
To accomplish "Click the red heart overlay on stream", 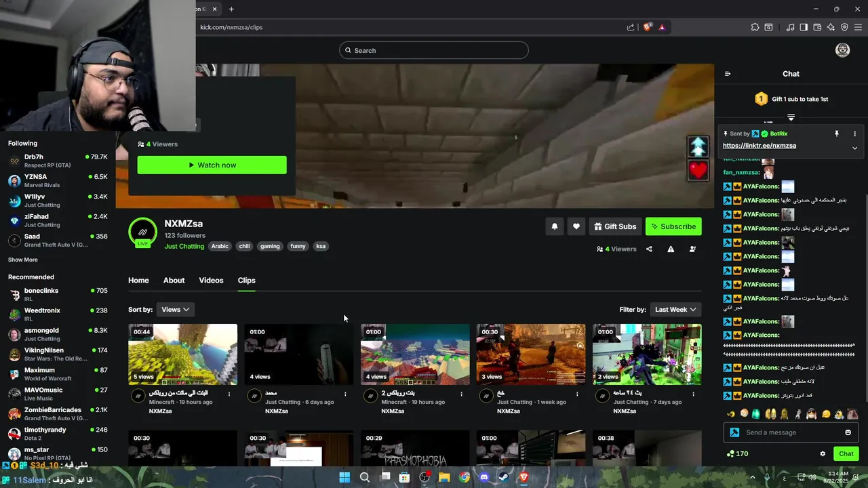I will (698, 169).
